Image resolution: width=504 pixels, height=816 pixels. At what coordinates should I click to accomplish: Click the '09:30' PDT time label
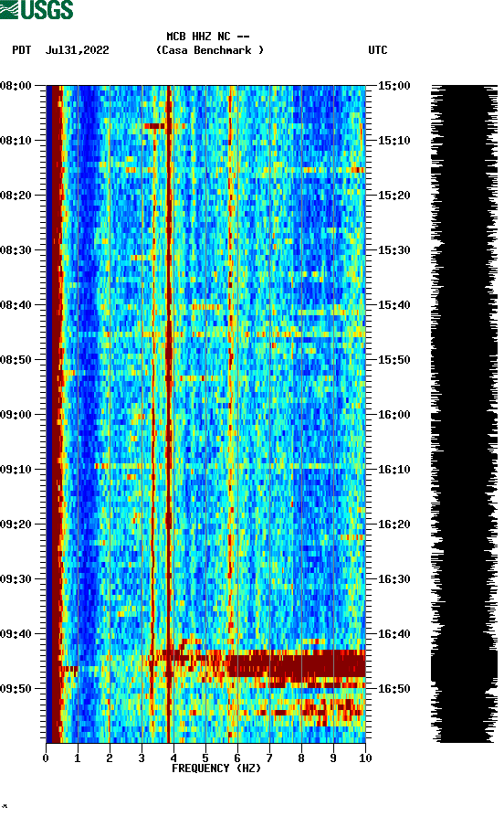pos(16,579)
